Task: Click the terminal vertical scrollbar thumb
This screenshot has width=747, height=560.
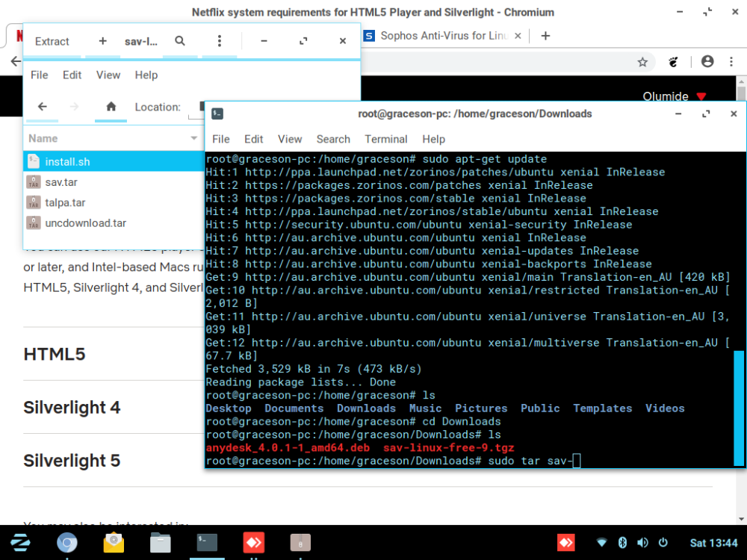Action: point(739,408)
